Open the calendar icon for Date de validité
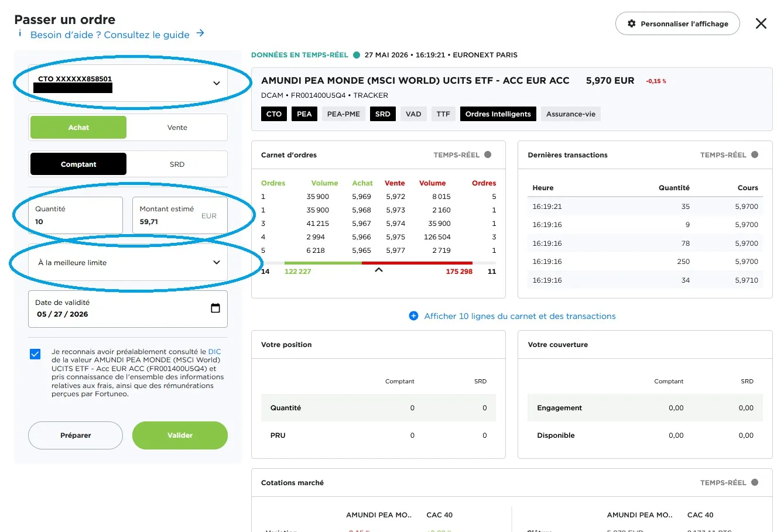784x532 pixels. pyautogui.click(x=215, y=308)
